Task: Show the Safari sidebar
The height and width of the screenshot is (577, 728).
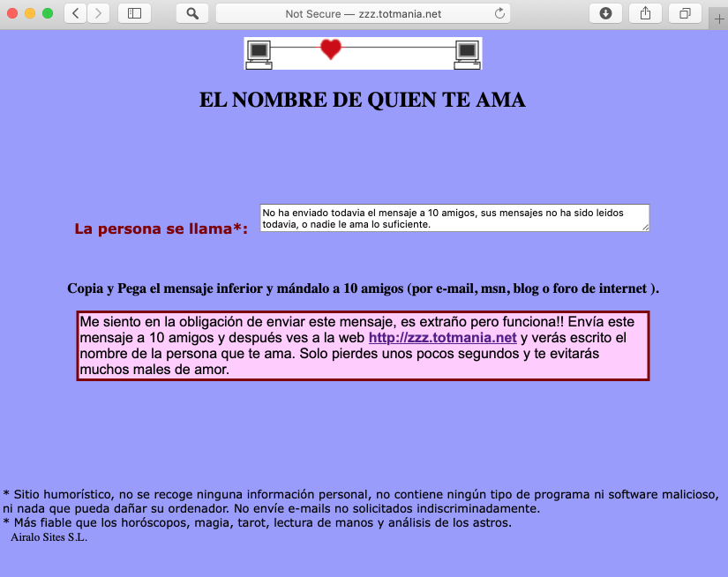Action: 134,13
